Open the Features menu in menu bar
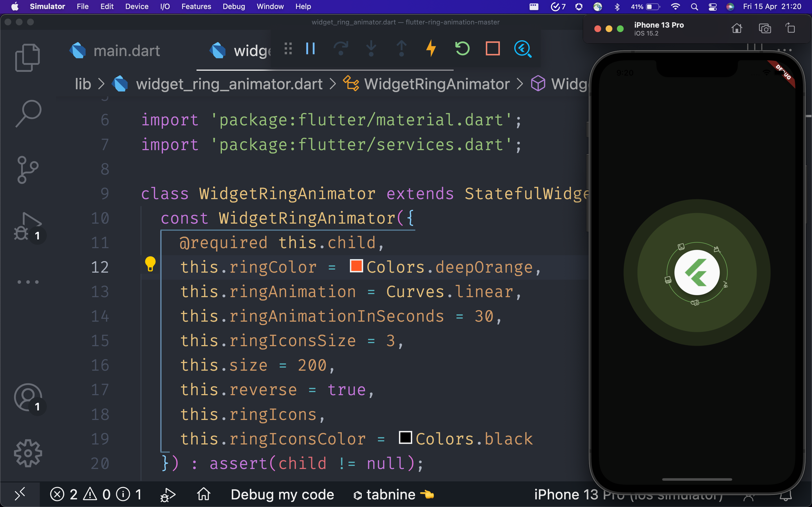812x507 pixels. pos(196,6)
